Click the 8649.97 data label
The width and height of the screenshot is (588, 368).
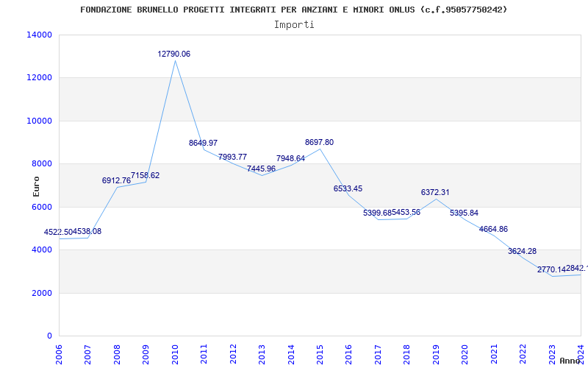(204, 143)
